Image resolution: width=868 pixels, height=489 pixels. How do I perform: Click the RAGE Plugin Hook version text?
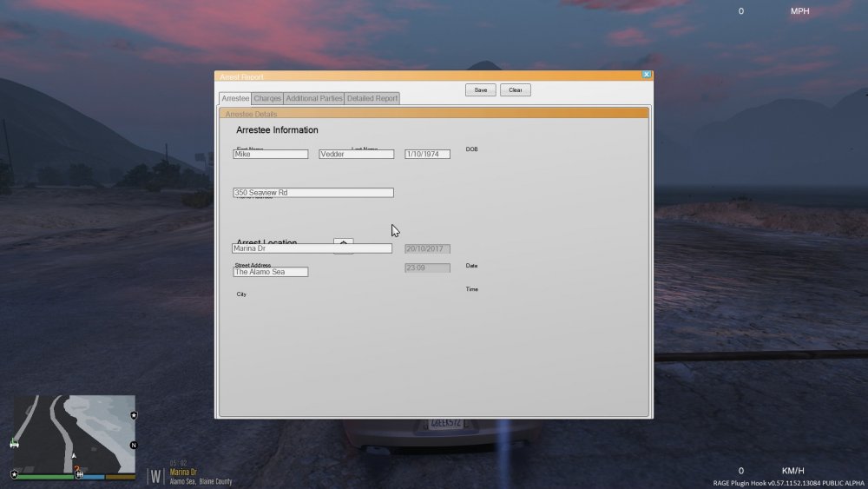(x=788, y=484)
